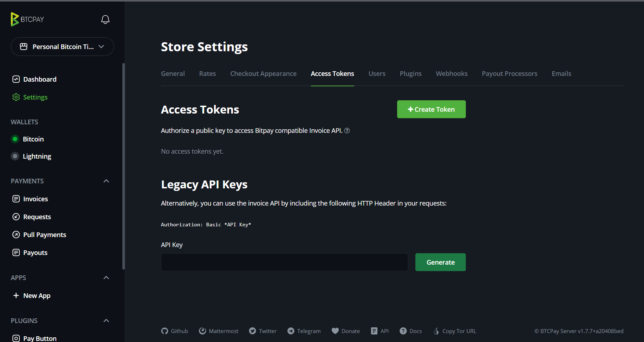The height and width of the screenshot is (342, 644).
Task: Copy the Tor URL
Action: coord(455,331)
